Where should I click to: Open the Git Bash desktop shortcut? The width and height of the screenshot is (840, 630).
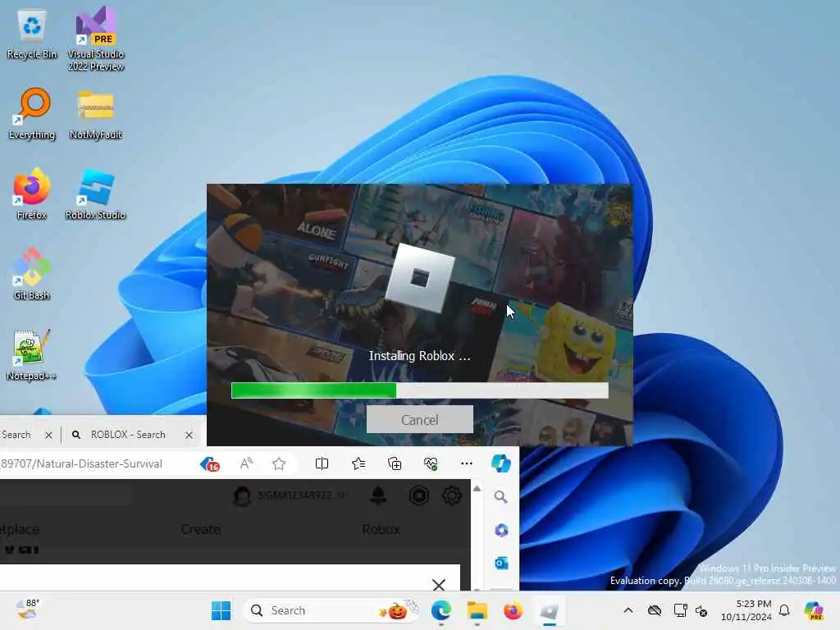pyautogui.click(x=32, y=274)
